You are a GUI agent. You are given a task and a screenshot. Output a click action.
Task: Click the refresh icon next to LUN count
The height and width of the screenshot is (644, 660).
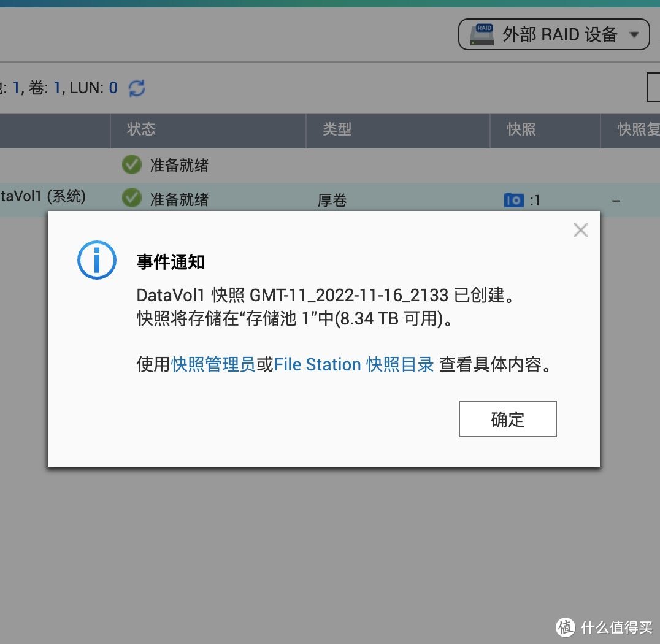click(x=136, y=88)
